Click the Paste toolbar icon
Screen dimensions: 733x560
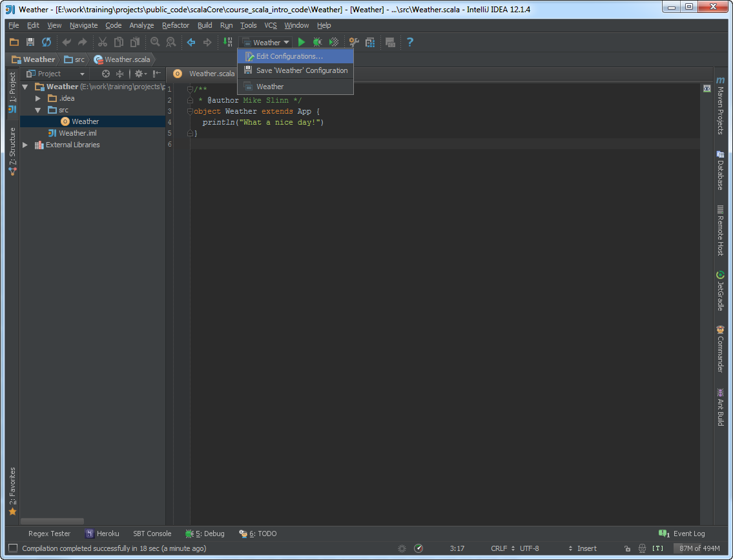134,42
